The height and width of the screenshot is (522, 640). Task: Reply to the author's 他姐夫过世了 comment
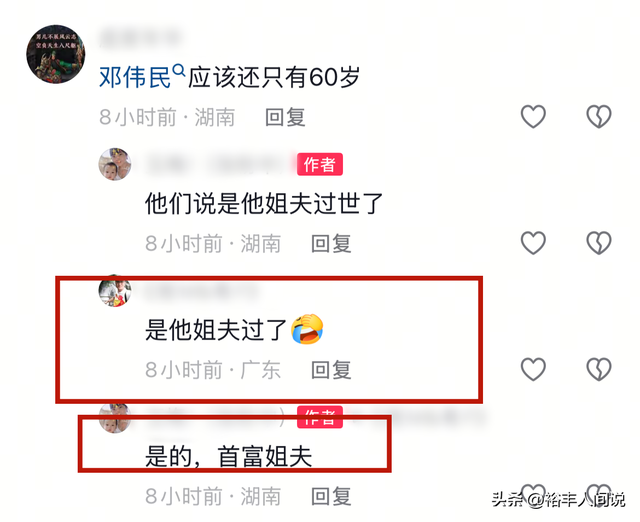[331, 244]
